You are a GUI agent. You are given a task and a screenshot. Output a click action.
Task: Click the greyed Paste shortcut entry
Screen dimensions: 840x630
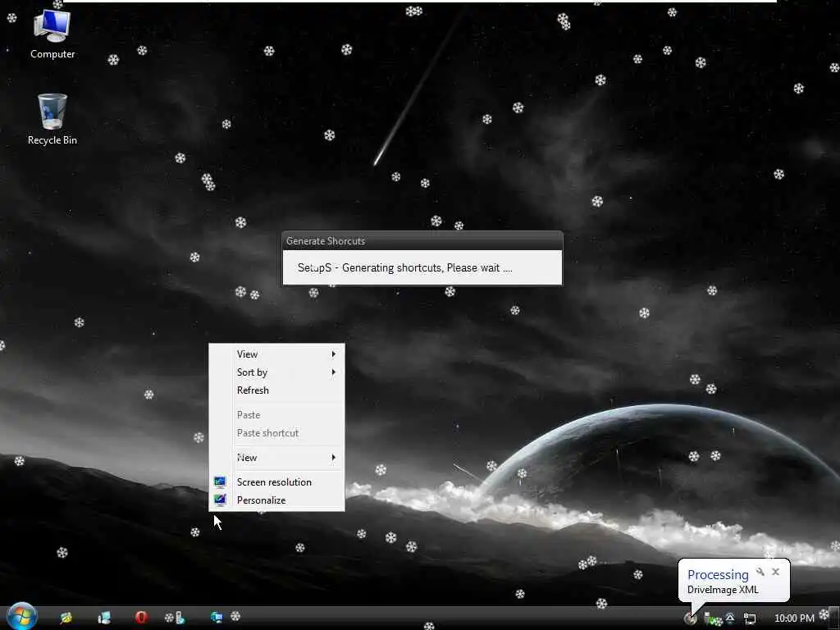pos(276,433)
